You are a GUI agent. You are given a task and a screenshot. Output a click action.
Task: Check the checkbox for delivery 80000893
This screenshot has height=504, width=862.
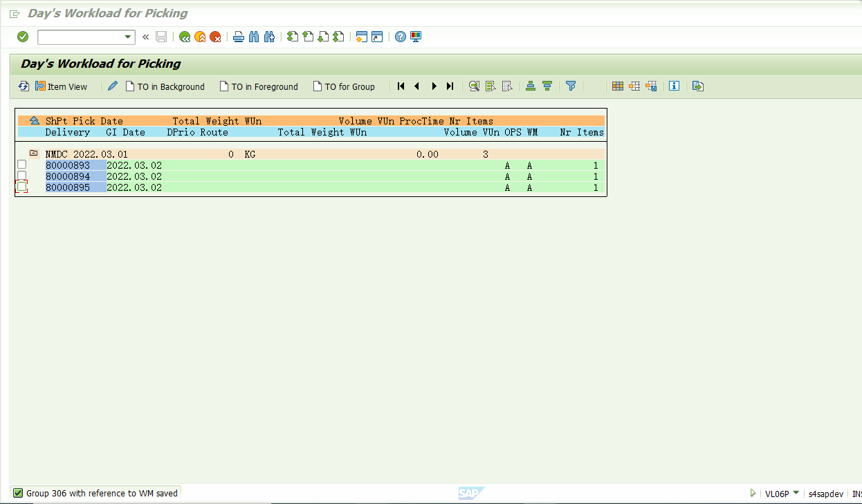point(21,164)
